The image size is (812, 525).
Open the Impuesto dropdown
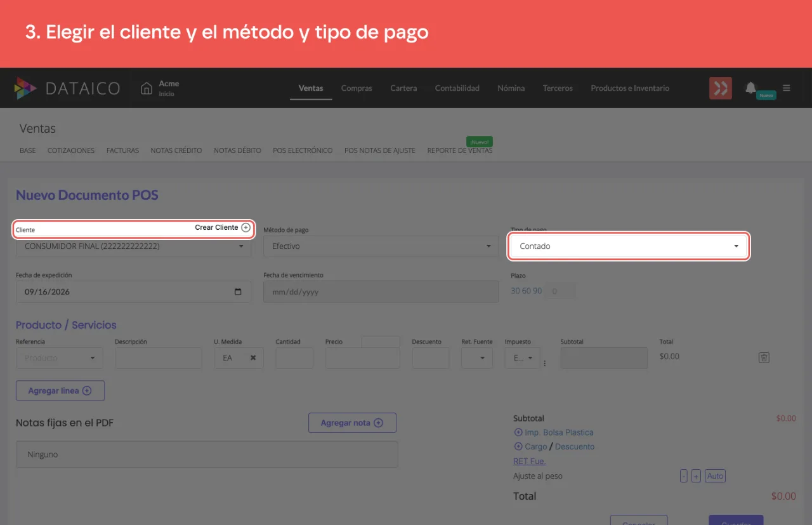coord(523,358)
